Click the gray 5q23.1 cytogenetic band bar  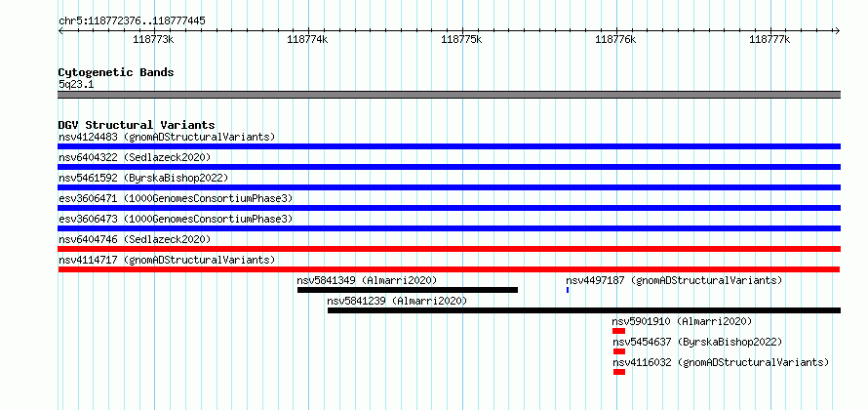click(449, 95)
